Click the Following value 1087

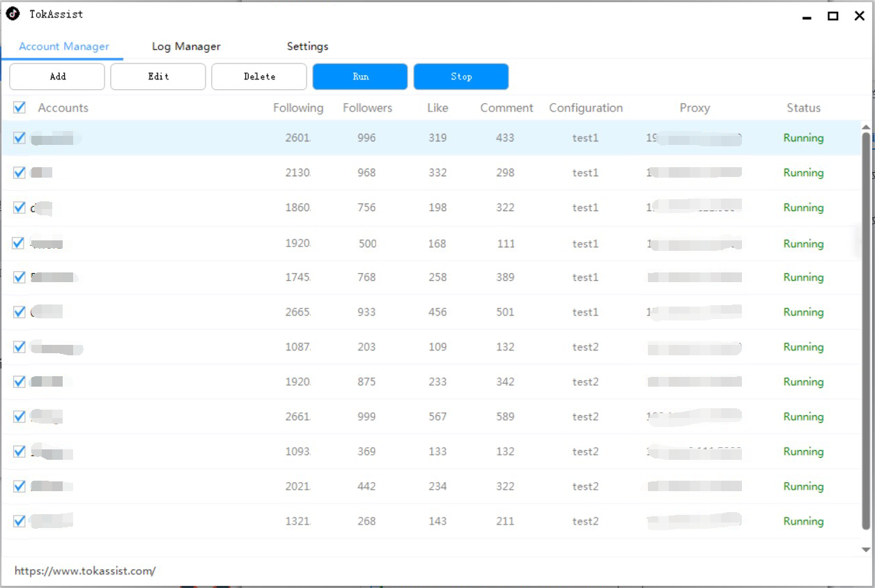[297, 347]
